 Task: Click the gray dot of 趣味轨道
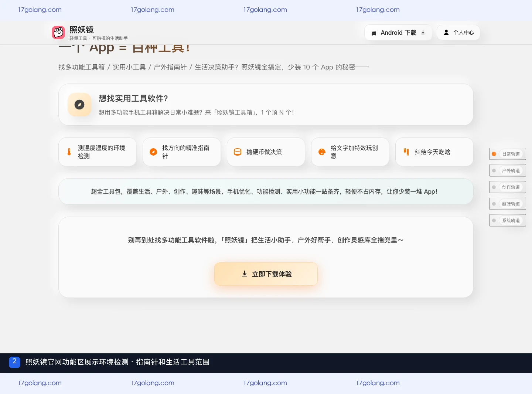pyautogui.click(x=494, y=204)
